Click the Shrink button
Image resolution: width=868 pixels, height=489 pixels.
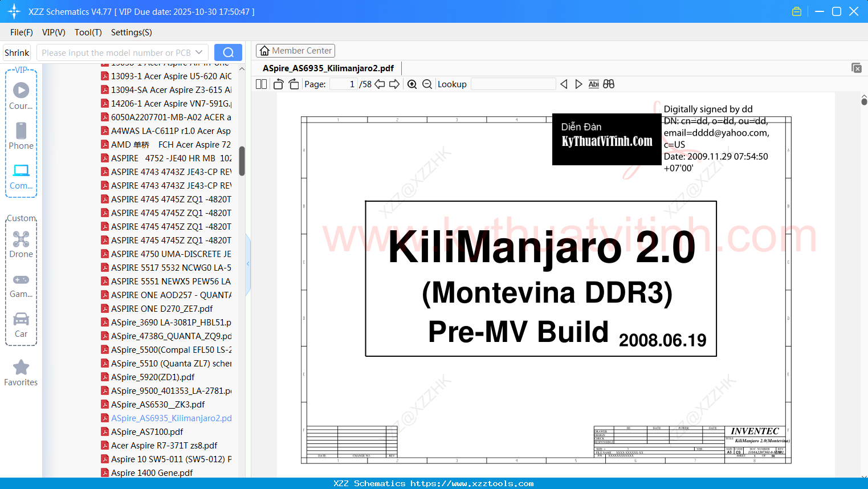coord(17,52)
